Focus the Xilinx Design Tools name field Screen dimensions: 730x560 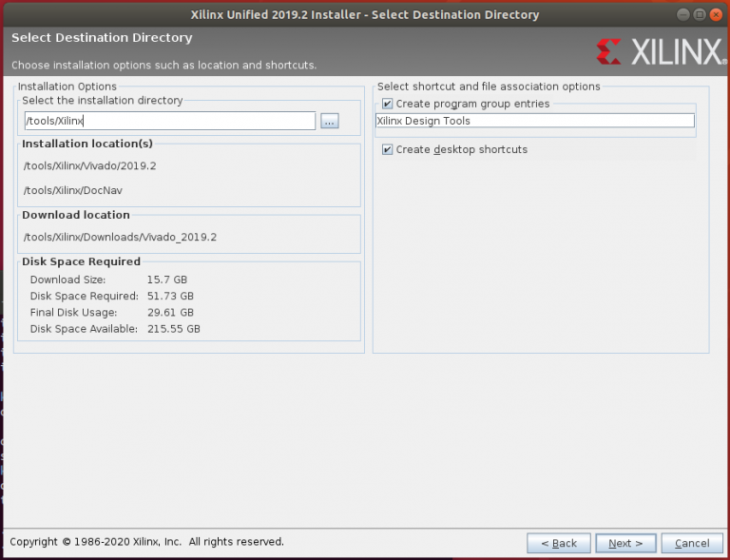(x=534, y=121)
